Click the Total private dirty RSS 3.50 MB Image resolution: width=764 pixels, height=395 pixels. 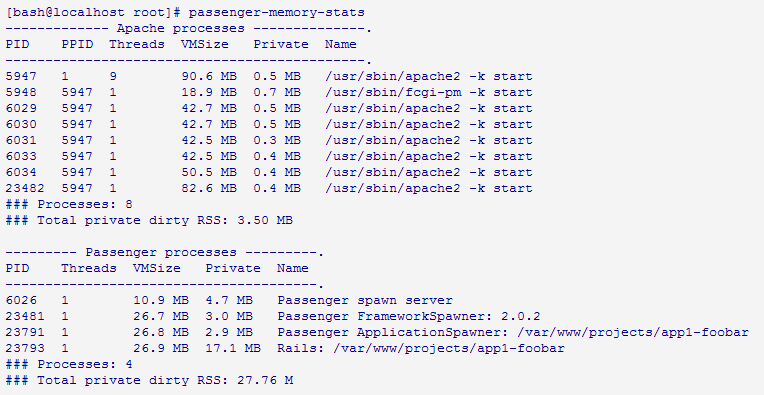click(x=149, y=220)
